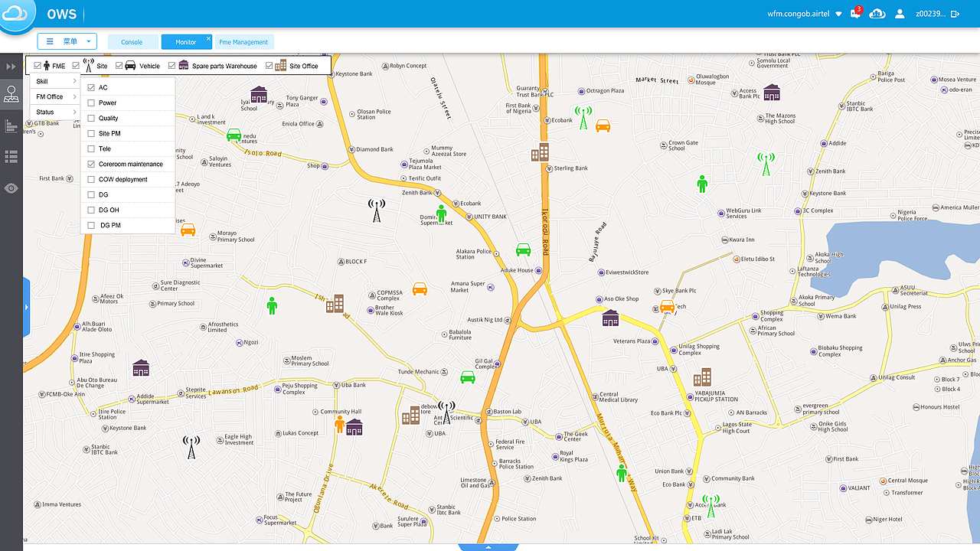Uncheck the AC skill checkbox
This screenshot has width=980, height=551.
point(91,87)
